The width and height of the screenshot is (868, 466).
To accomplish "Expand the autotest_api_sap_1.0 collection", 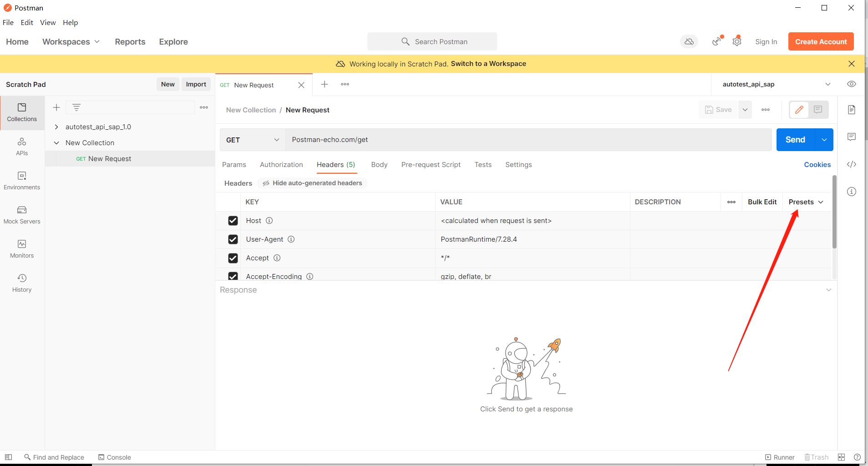I will click(x=56, y=127).
